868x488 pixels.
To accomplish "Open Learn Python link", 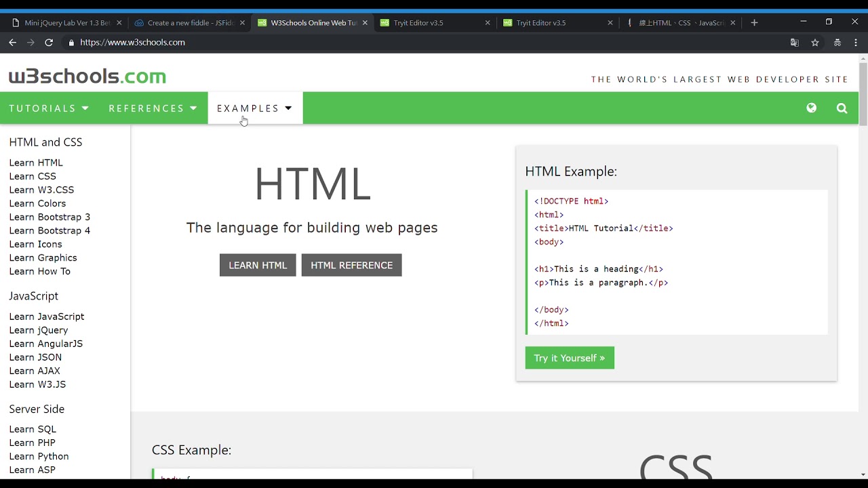I will [x=39, y=456].
